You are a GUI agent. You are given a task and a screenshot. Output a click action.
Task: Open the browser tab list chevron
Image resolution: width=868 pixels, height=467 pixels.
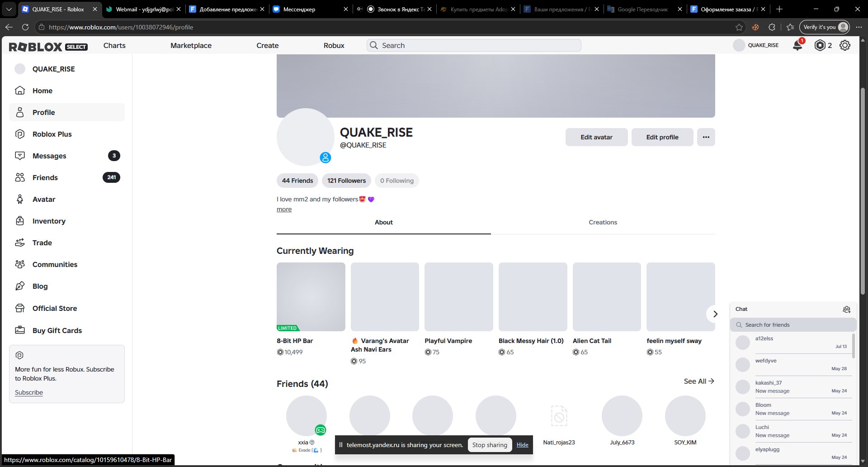coord(9,9)
